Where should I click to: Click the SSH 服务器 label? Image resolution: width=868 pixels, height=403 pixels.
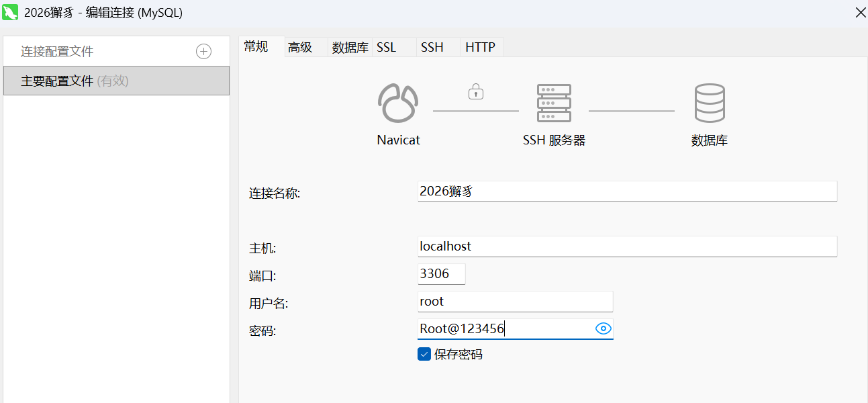554,140
